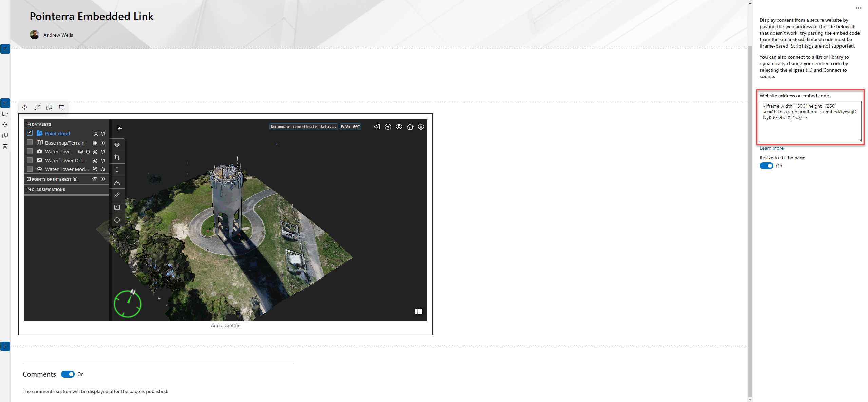Enable the Base map/Terrain checkbox
The image size is (868, 402).
point(30,142)
